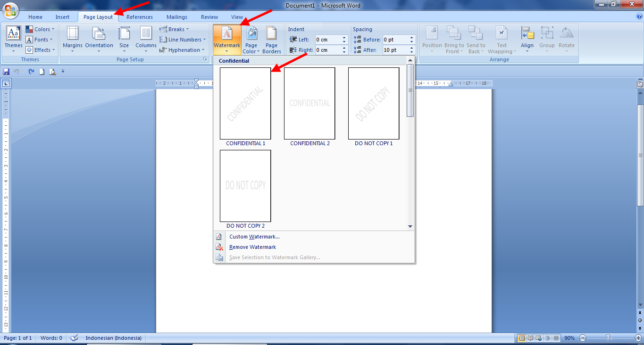Click the tab selector ruler button

[6, 84]
